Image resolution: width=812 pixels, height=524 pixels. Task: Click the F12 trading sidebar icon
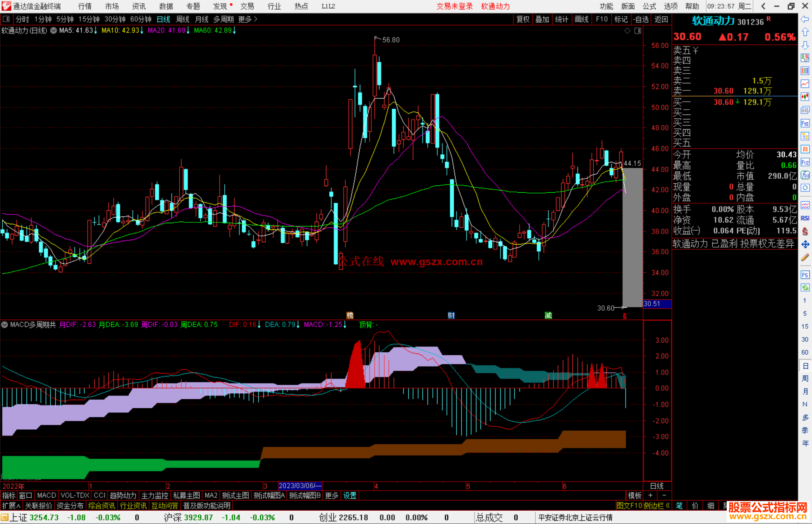[x=804, y=162]
